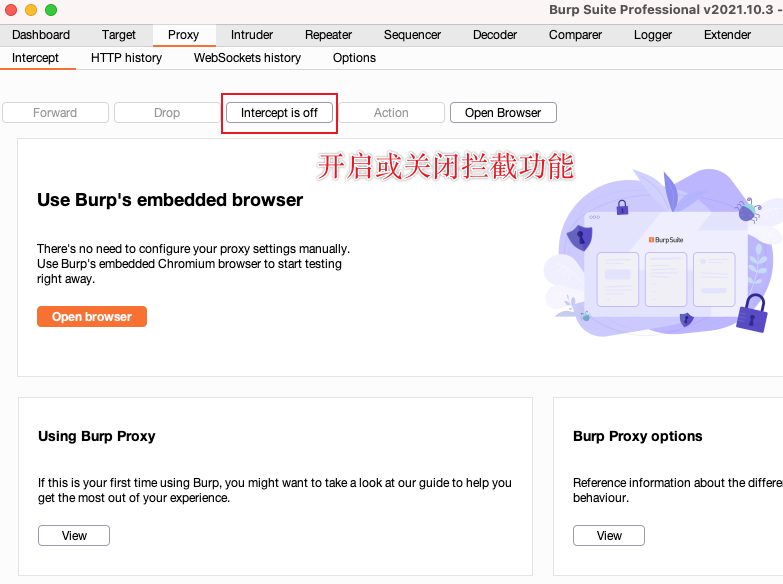This screenshot has height=584, width=783.
Task: Click the yellow minimize window button
Action: pyautogui.click(x=31, y=9)
